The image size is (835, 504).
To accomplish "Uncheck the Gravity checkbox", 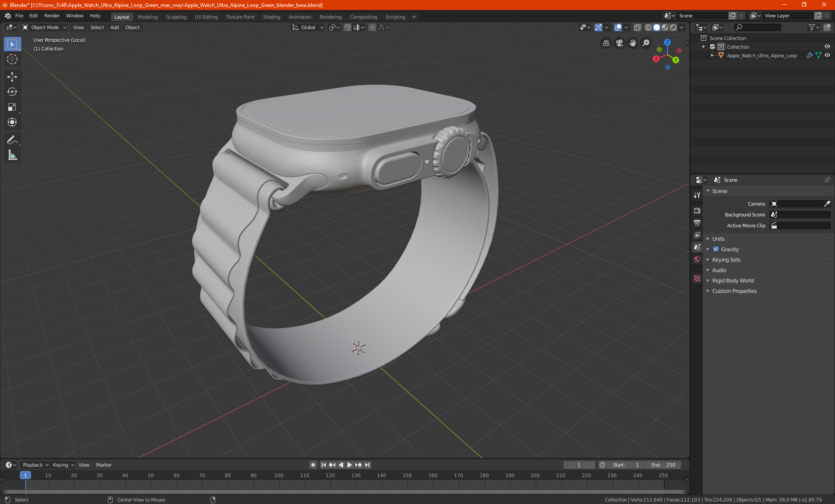I will point(716,249).
